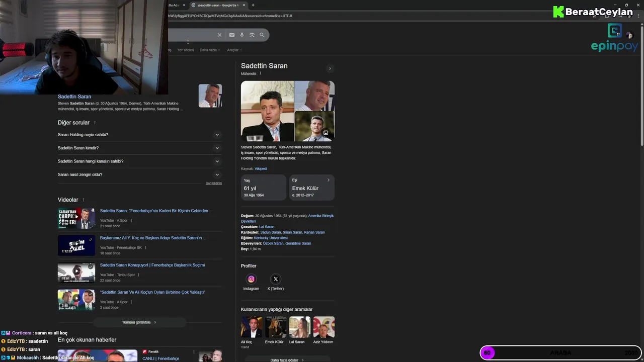Open video 'Oyları Birbirine Çok Yaklaştı' title

tap(152, 292)
